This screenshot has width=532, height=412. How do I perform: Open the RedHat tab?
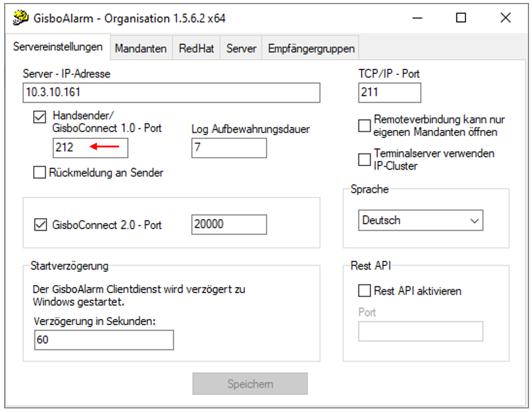196,48
